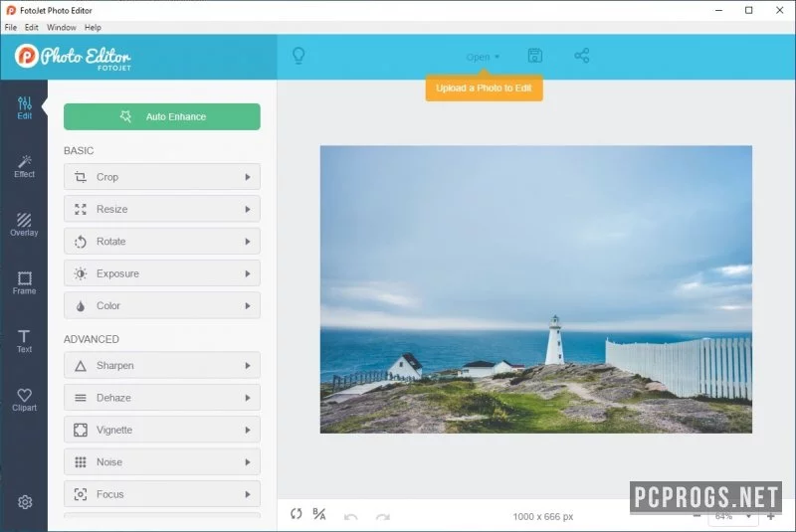The height and width of the screenshot is (532, 796).
Task: Click the Exposure sun icon
Action: [81, 273]
